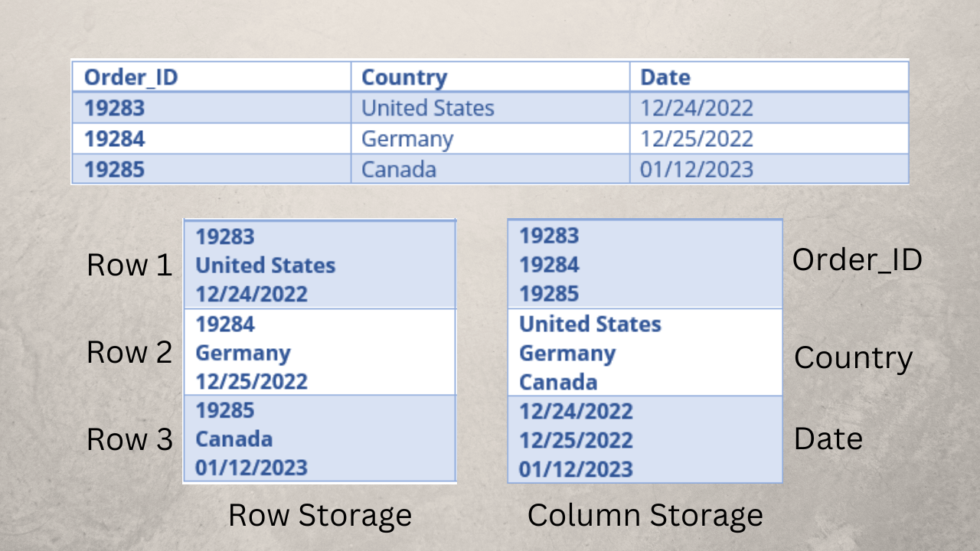Click the Row 1 label
980x551 pixels.
pos(129,265)
